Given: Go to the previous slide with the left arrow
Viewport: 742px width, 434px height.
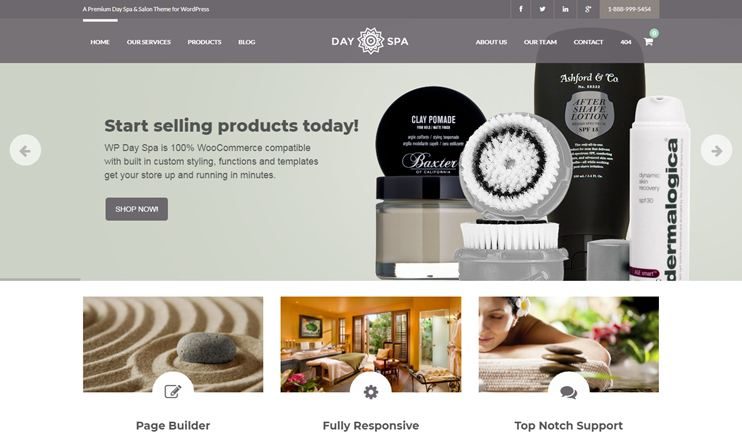Looking at the screenshot, I should (x=25, y=150).
